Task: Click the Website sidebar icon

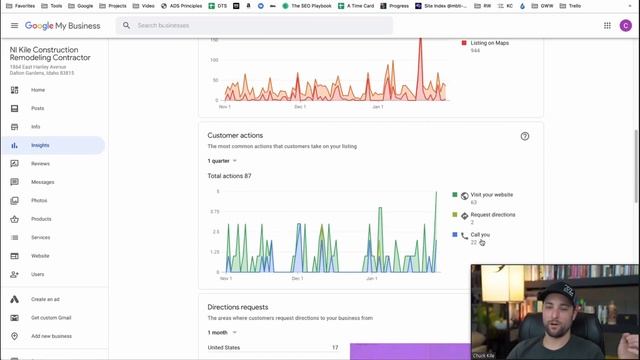Action: click(15, 256)
